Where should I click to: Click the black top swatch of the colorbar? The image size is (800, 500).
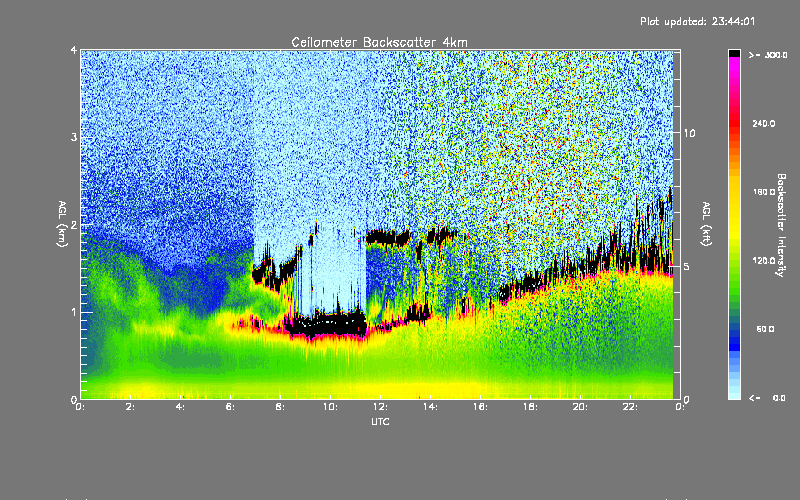tap(734, 53)
